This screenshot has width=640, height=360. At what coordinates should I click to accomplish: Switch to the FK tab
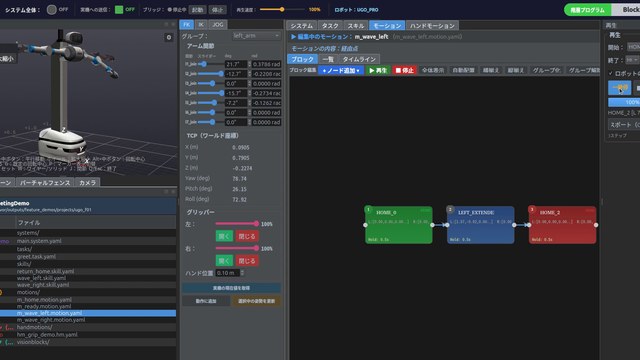click(x=187, y=24)
